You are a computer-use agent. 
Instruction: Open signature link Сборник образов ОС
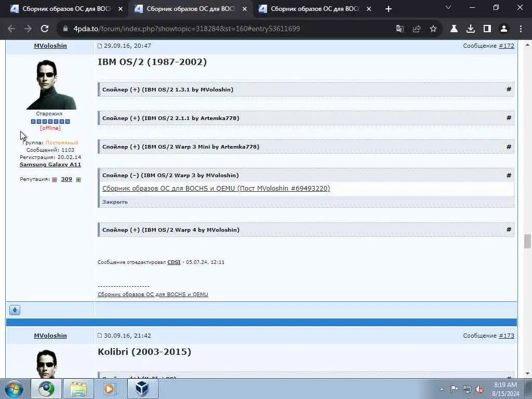click(153, 295)
